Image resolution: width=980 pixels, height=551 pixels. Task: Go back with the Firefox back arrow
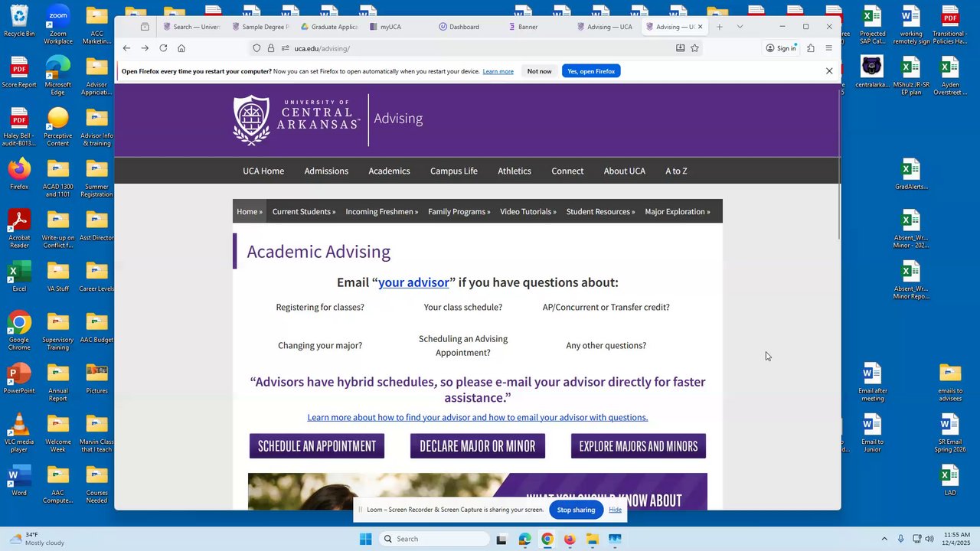126,48
